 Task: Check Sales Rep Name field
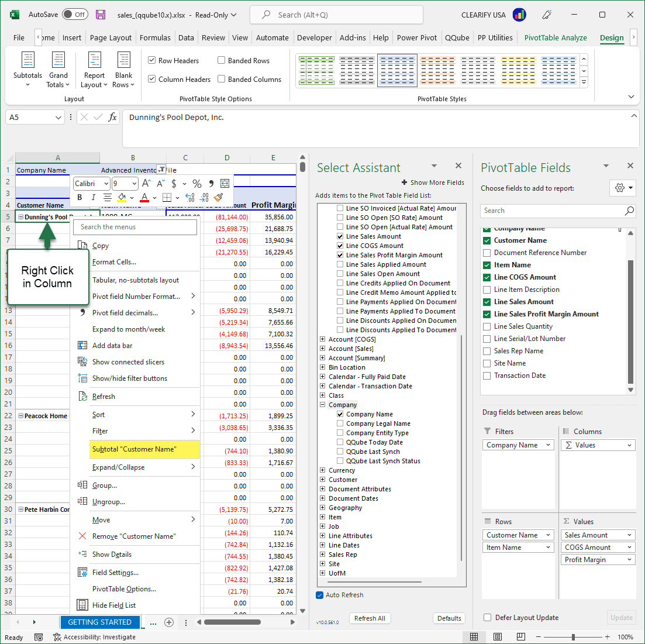487,351
